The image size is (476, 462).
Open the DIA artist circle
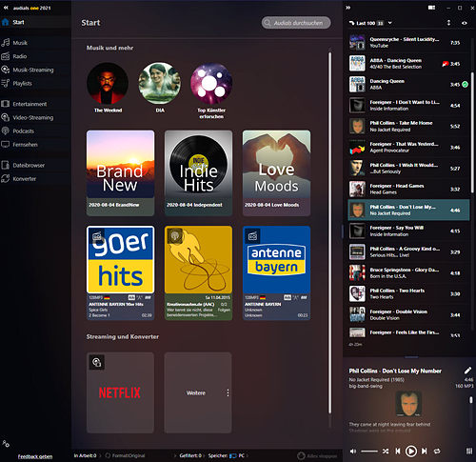pos(160,83)
